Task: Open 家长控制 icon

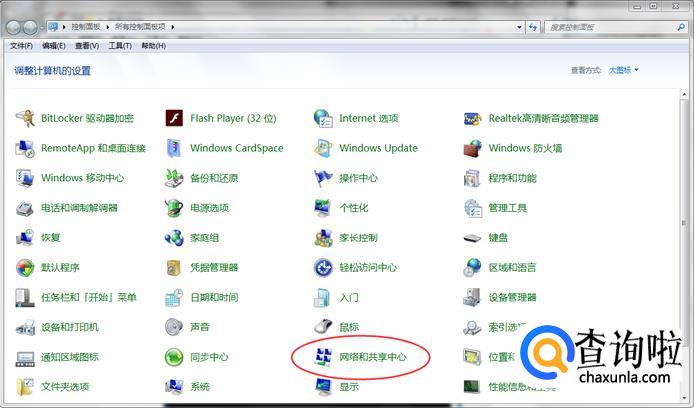Action: (323, 238)
